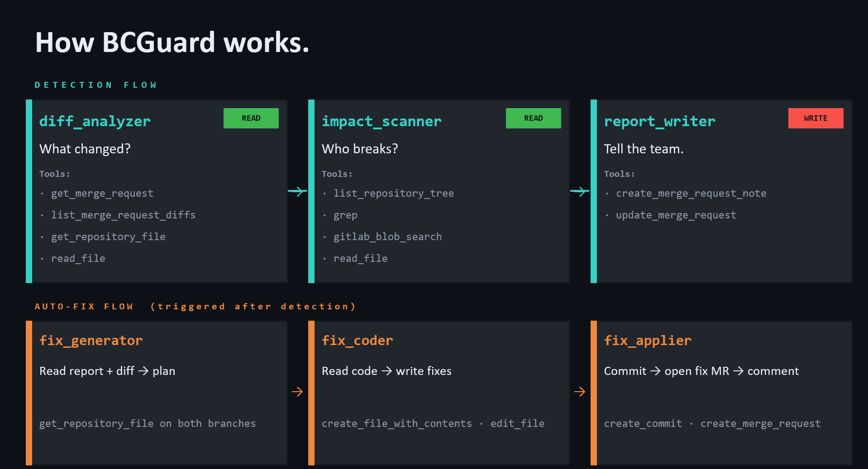
Task: Select the "DETECTION FLOW" section label
Action: coord(96,85)
